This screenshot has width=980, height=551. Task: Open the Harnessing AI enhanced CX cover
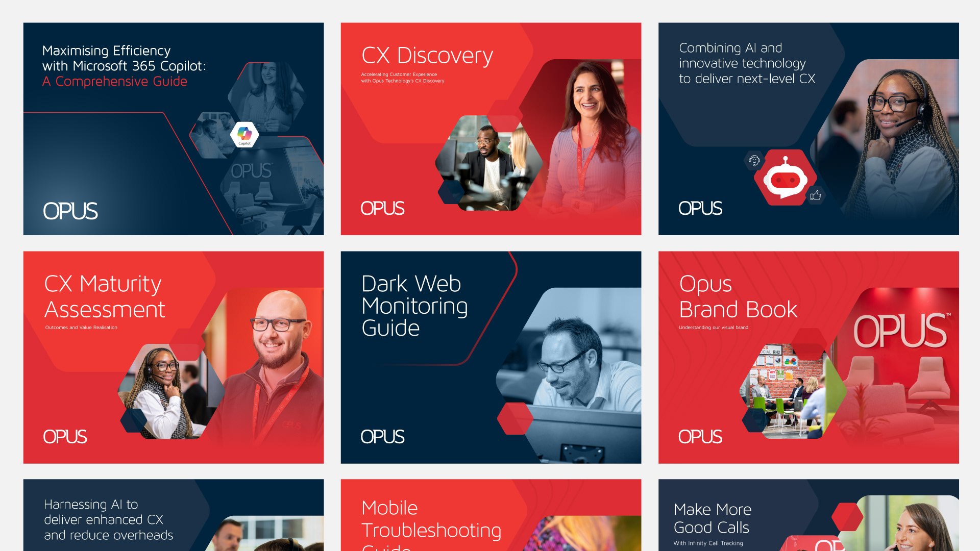[174, 515]
